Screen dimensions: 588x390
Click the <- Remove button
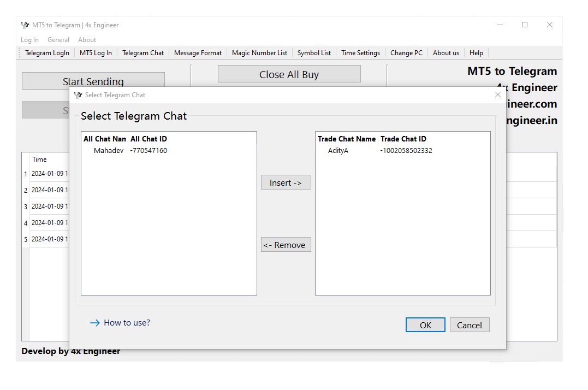point(286,245)
